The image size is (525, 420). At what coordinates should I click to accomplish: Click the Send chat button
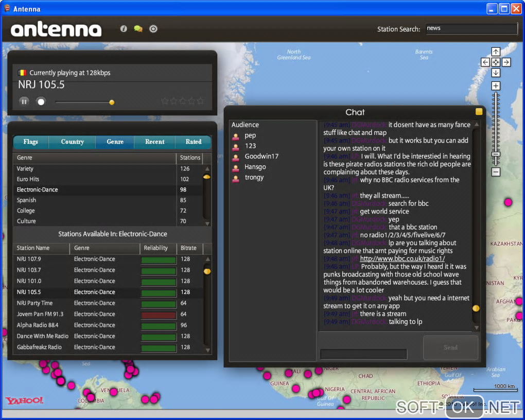(451, 347)
